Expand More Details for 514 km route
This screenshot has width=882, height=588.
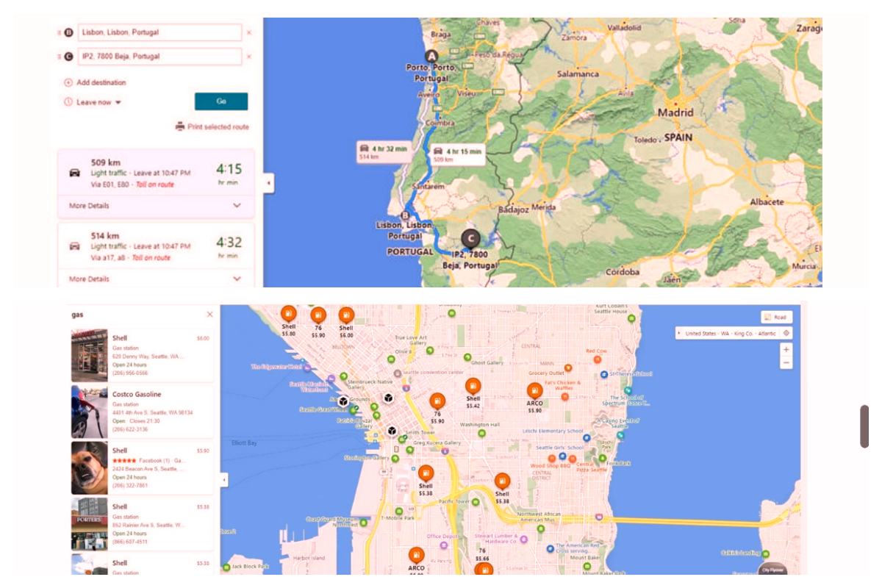click(237, 279)
